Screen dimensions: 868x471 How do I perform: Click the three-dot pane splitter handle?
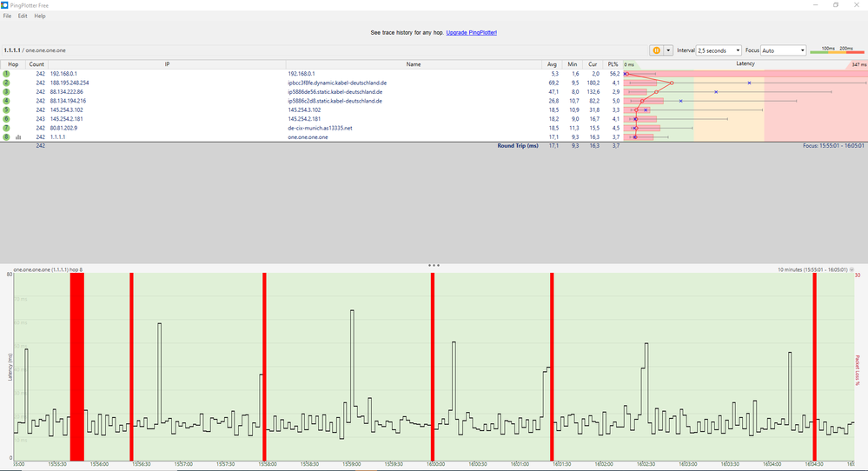click(434, 265)
